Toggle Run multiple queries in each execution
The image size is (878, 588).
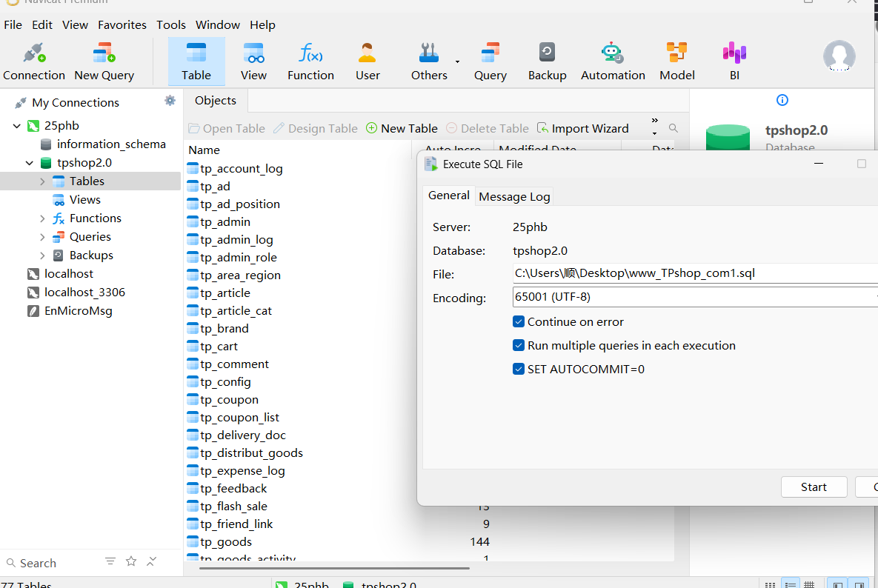pyautogui.click(x=519, y=345)
